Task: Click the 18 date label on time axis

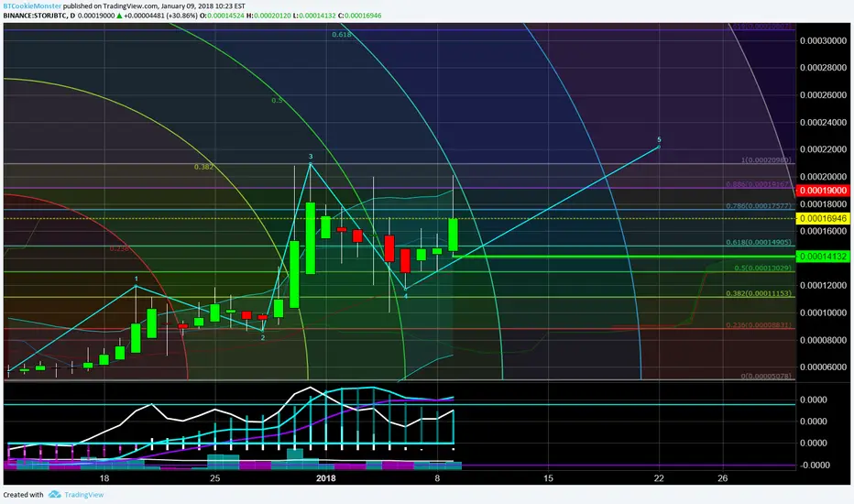Action: (x=104, y=478)
